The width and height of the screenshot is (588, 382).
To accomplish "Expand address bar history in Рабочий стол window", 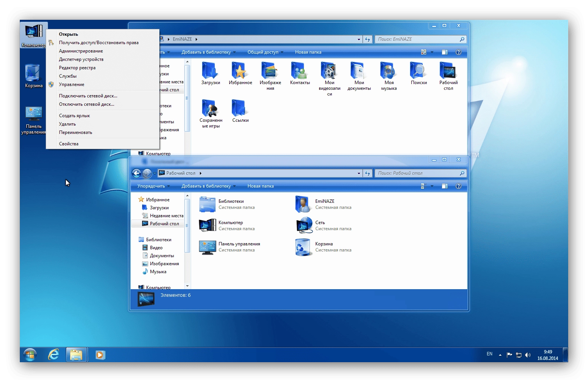I will [359, 173].
